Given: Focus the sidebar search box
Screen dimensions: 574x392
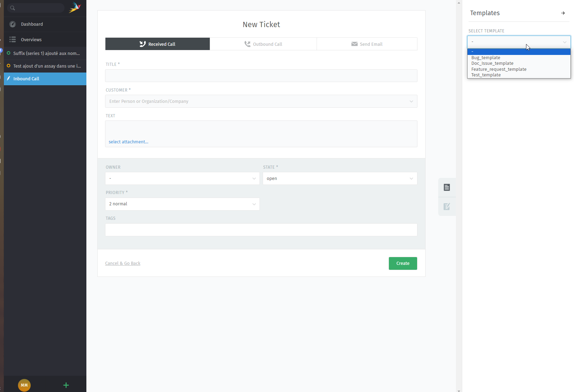Looking at the screenshot, I should click(x=36, y=8).
